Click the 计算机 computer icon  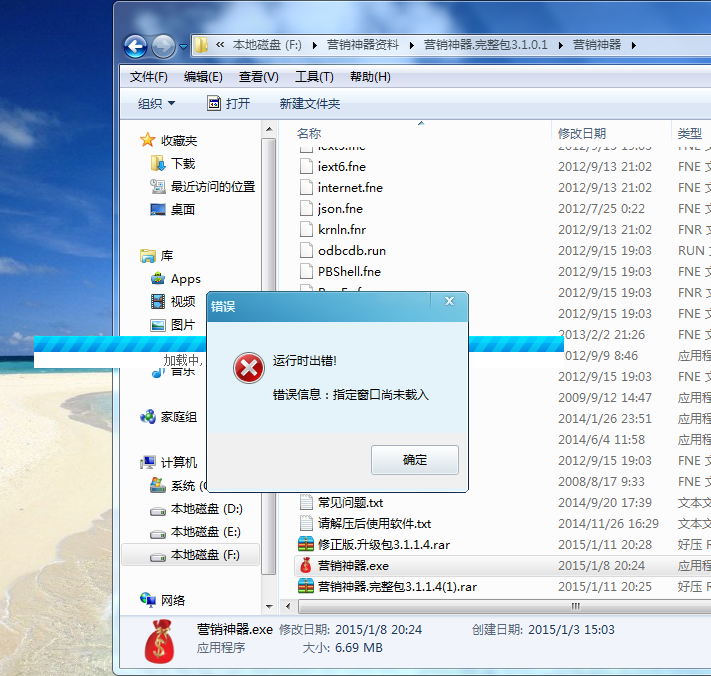147,462
